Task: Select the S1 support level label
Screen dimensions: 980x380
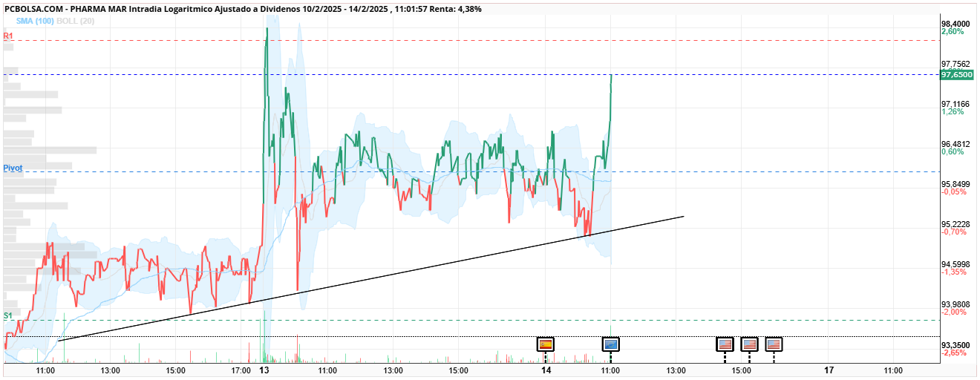Action: click(8, 315)
